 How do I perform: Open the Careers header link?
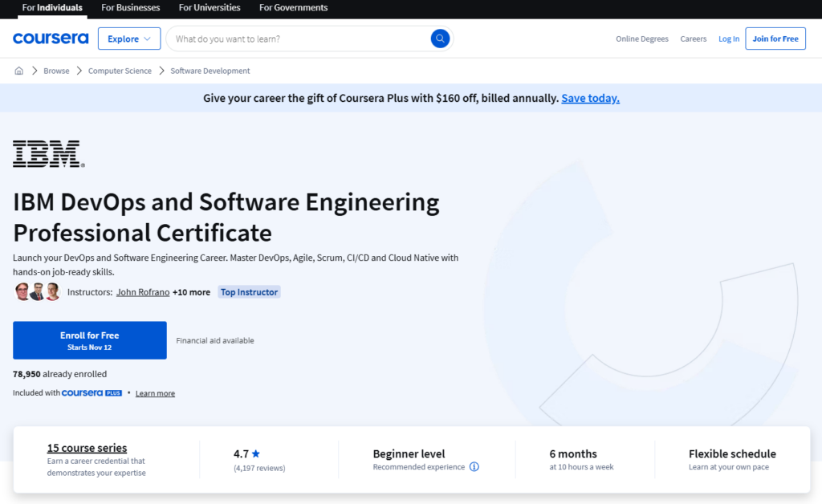(693, 39)
